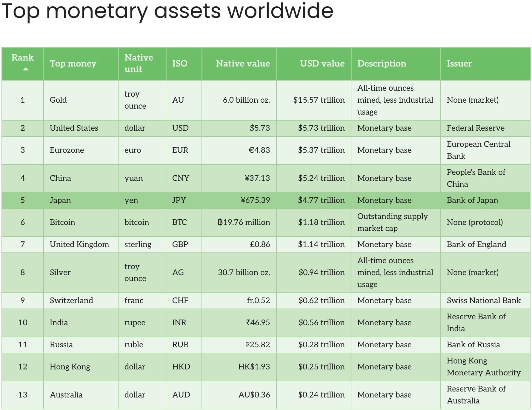The width and height of the screenshot is (532, 410).
Task: Select the Australia cell
Action: [81, 395]
